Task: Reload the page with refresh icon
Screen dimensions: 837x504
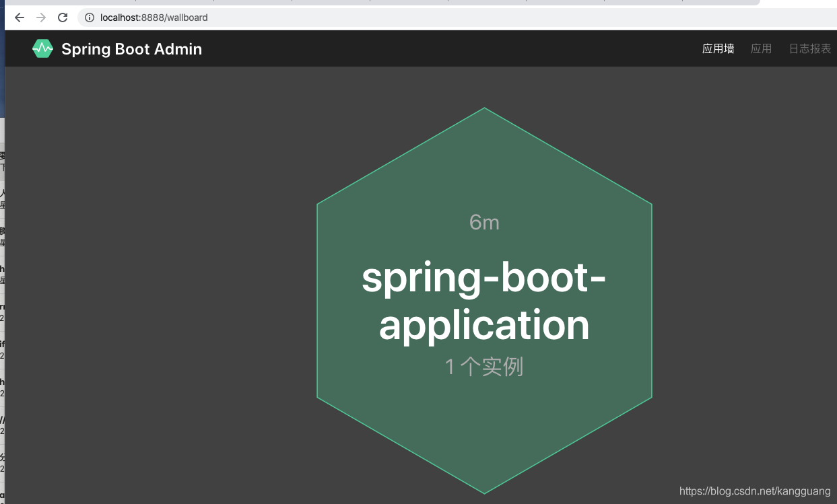Action: (63, 17)
